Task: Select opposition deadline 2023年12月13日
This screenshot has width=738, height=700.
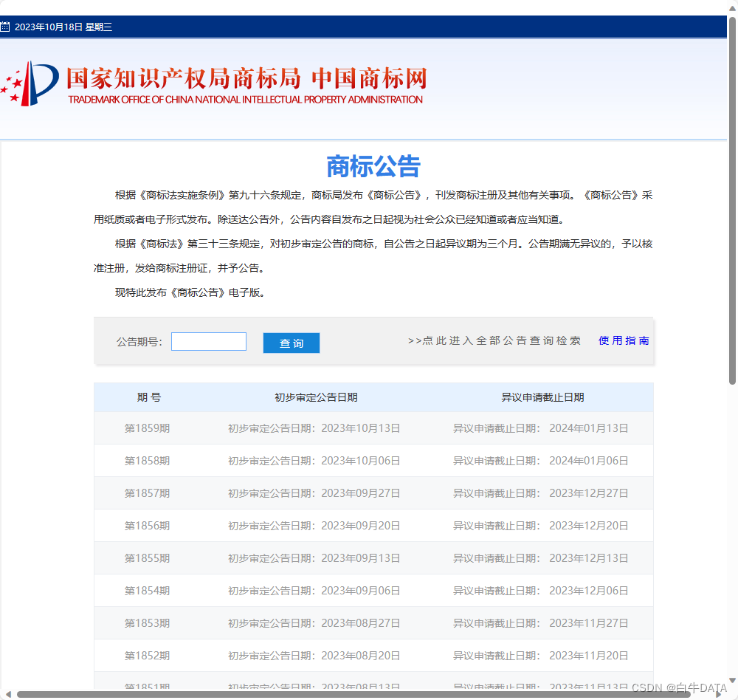Action: pos(589,558)
